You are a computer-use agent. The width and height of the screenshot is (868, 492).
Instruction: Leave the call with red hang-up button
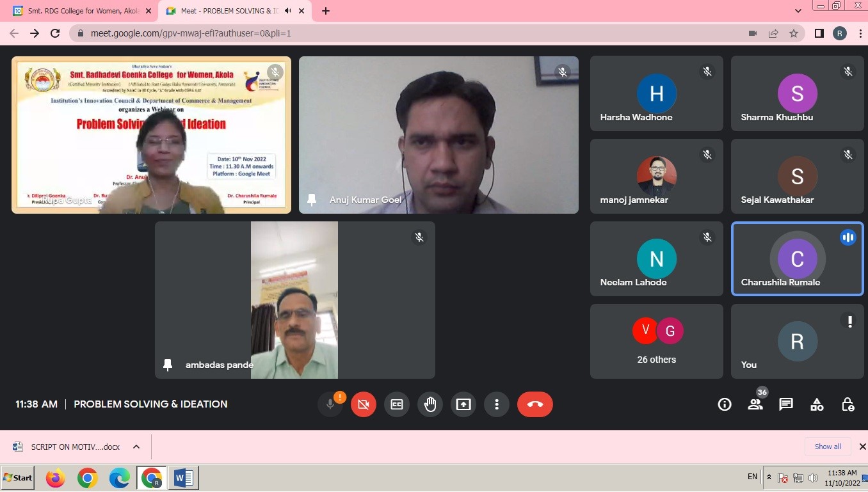[x=535, y=404]
